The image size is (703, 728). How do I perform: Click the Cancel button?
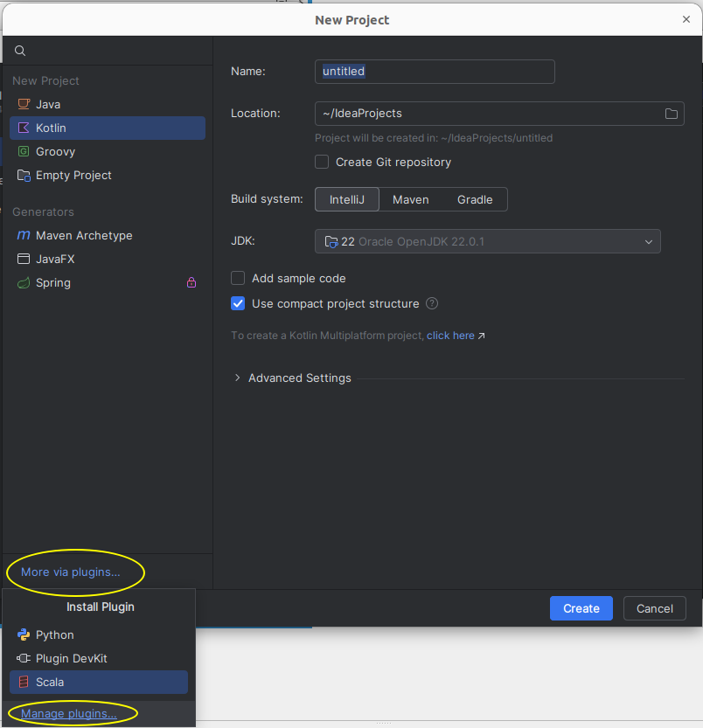[654, 608]
